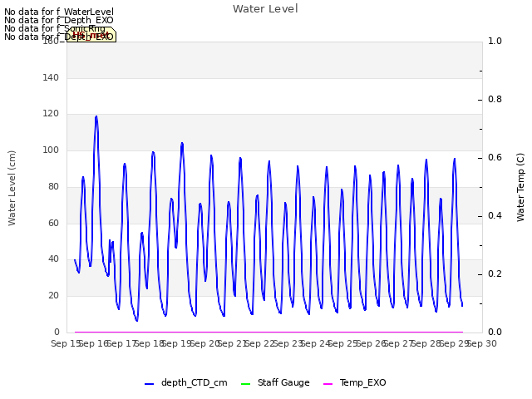Click the first 'No data for f_Depth_EXO' message
Image resolution: width=532 pixels, height=399 pixels.
pyautogui.click(x=59, y=20)
